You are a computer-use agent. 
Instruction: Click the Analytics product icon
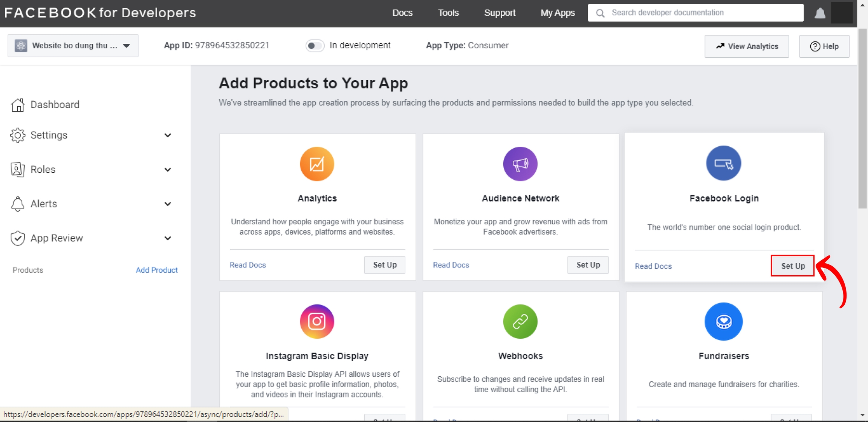317,164
